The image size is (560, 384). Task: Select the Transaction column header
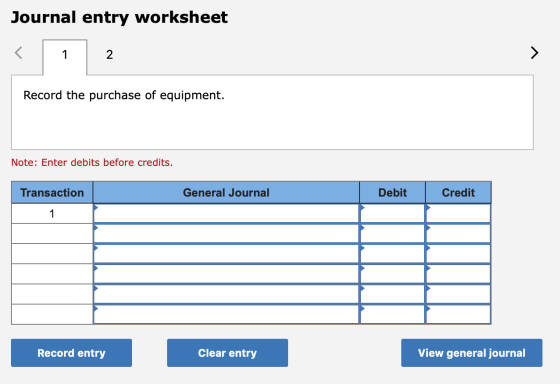pyautogui.click(x=52, y=193)
